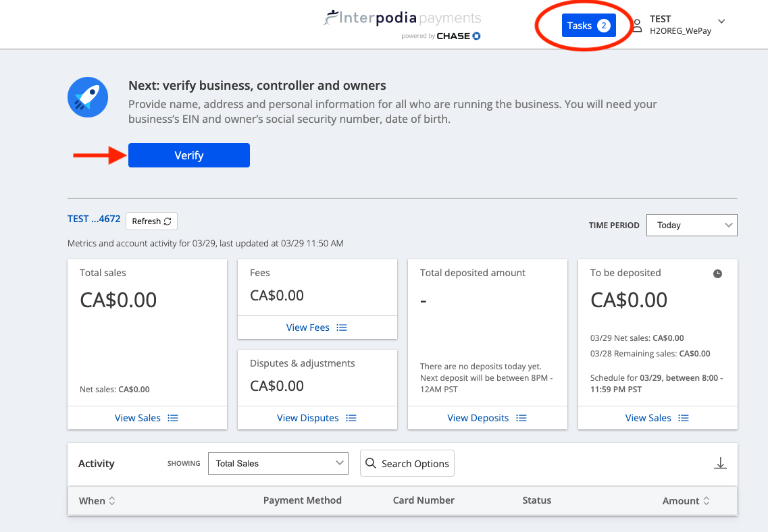Click the download activity icon
768x532 pixels.
pos(720,463)
